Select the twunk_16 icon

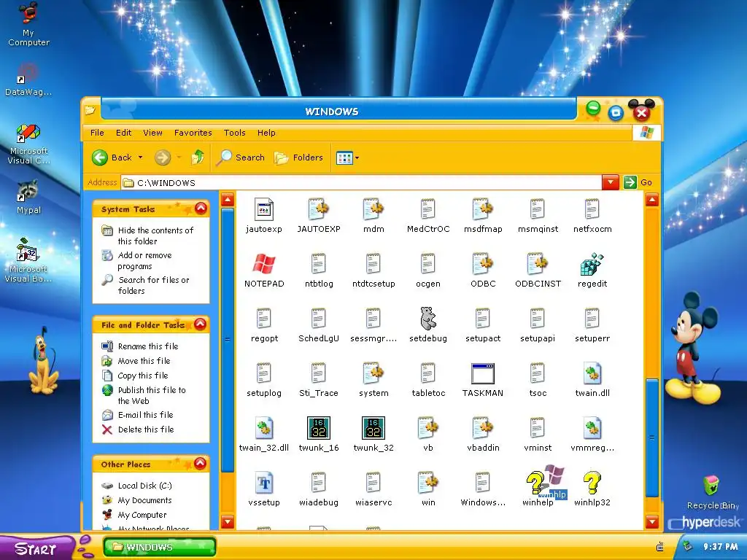coord(318,428)
